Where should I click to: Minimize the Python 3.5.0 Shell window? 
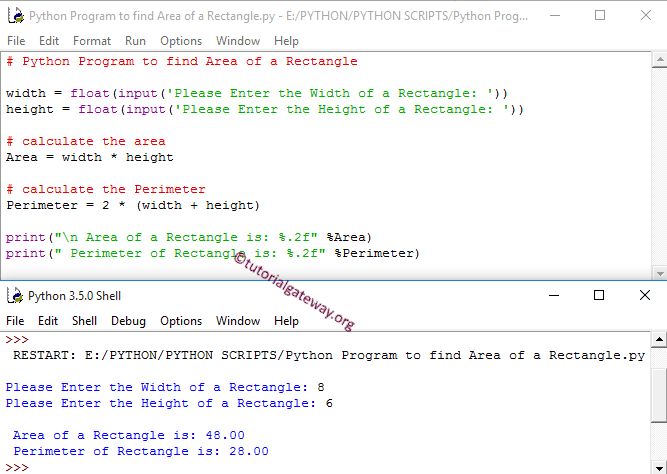[554, 295]
